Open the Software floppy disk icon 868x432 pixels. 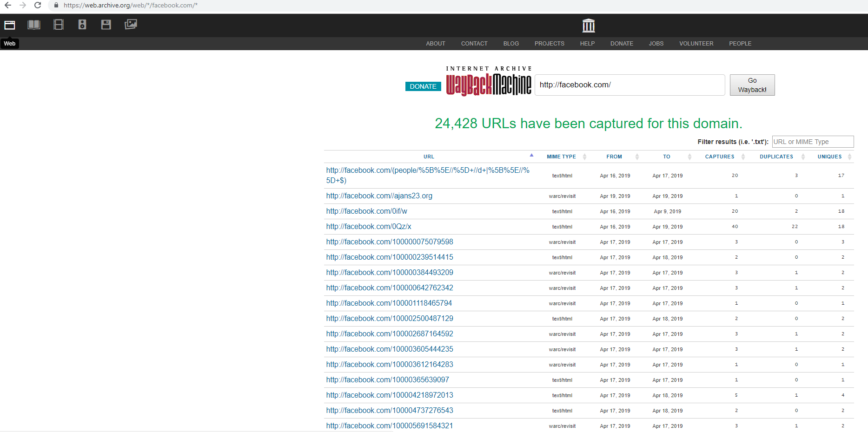click(x=106, y=25)
